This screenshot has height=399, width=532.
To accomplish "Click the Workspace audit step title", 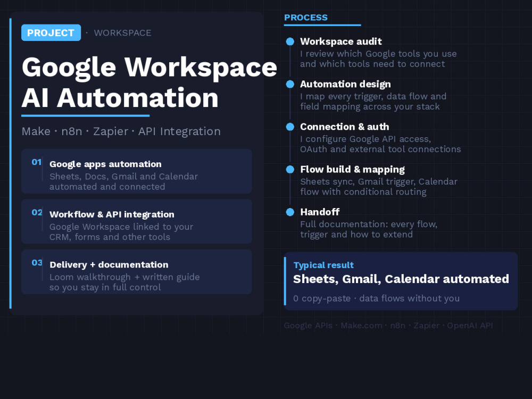I will [341, 41].
